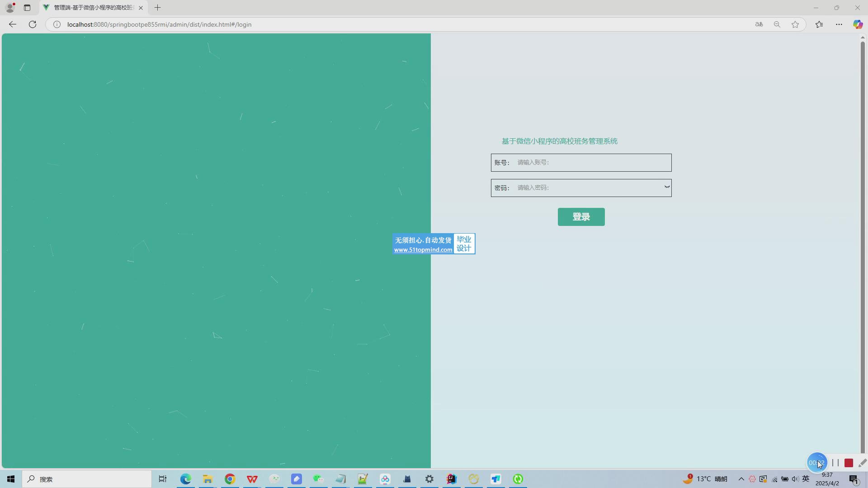The image size is (868, 488).
Task: Click the 登录 login button
Action: click(x=581, y=217)
